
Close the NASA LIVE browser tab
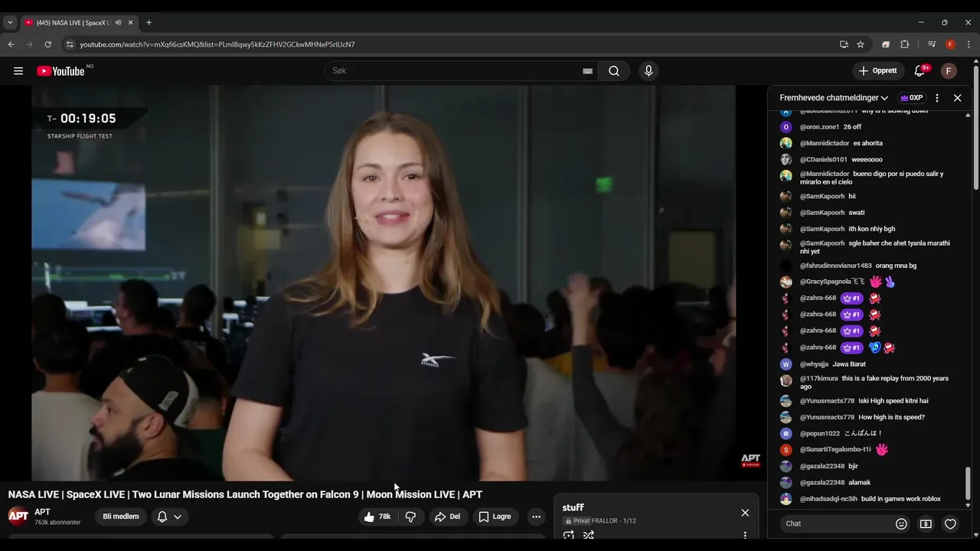pyautogui.click(x=130, y=23)
